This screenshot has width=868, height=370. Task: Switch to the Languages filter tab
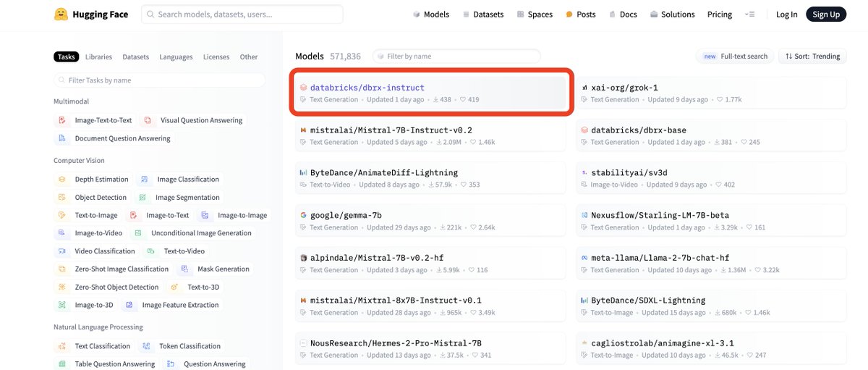[176, 56]
